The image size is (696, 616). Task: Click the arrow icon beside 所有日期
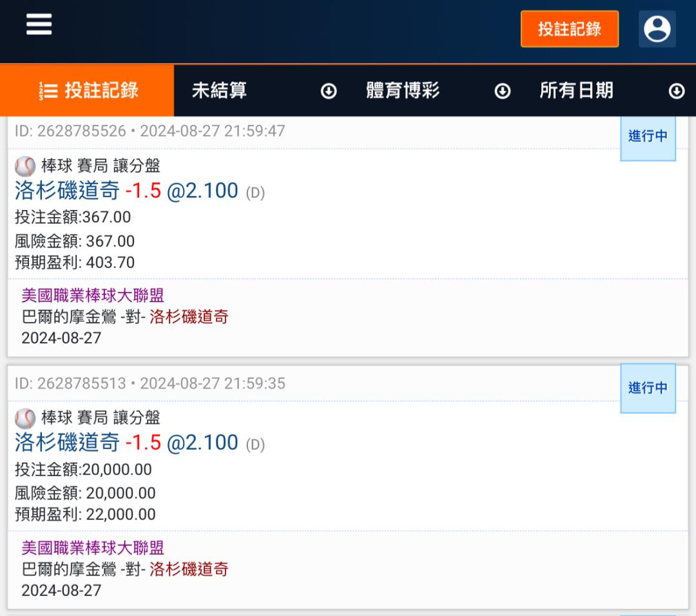point(677,91)
